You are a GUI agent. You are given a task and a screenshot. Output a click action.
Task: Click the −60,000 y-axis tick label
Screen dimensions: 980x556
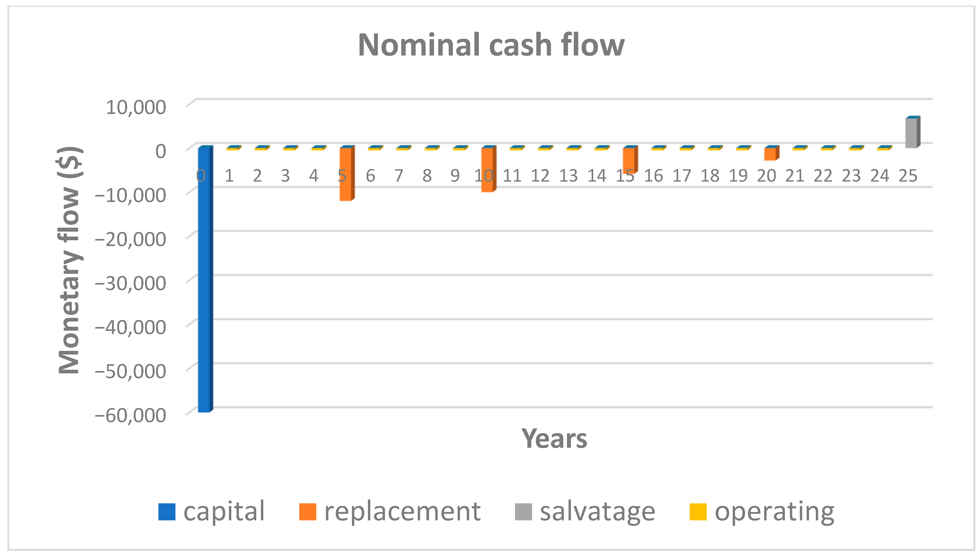tap(130, 415)
